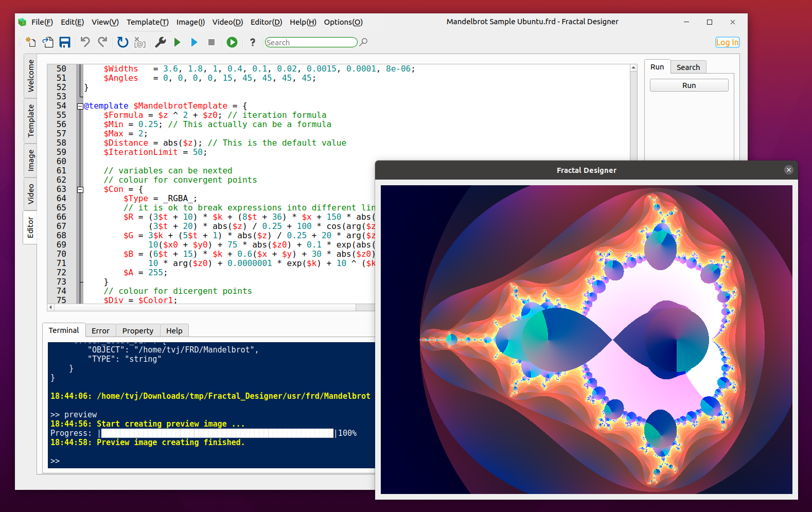Click the terminal progress bar at 100%
Viewport: 812px width, 512px height.
coord(216,433)
